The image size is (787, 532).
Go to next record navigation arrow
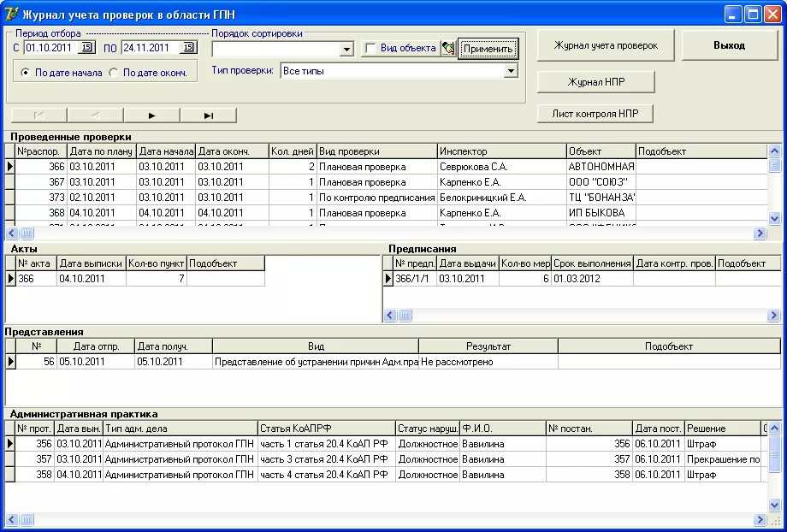[x=151, y=115]
